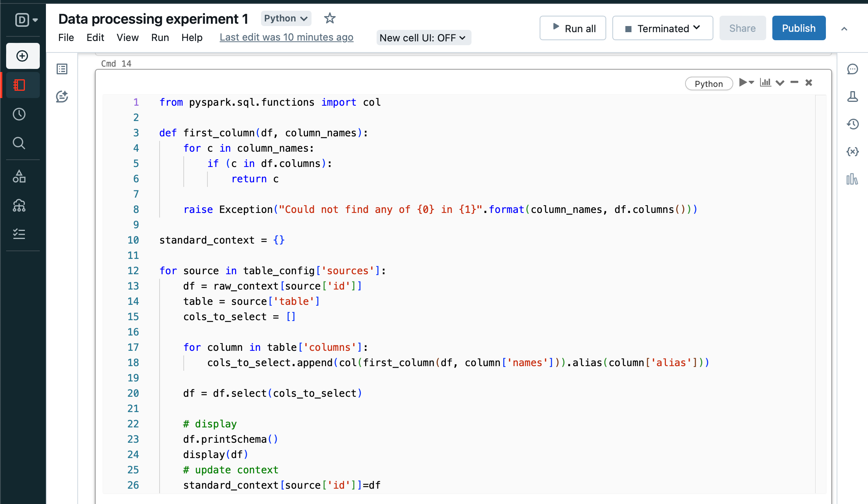Star this notebook as favorite

[x=330, y=18]
